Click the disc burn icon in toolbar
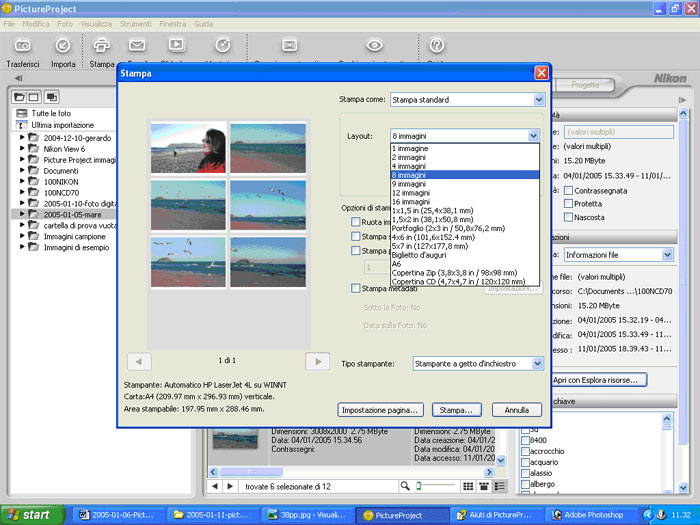Screen dimensions: 700x525 tap(222, 45)
